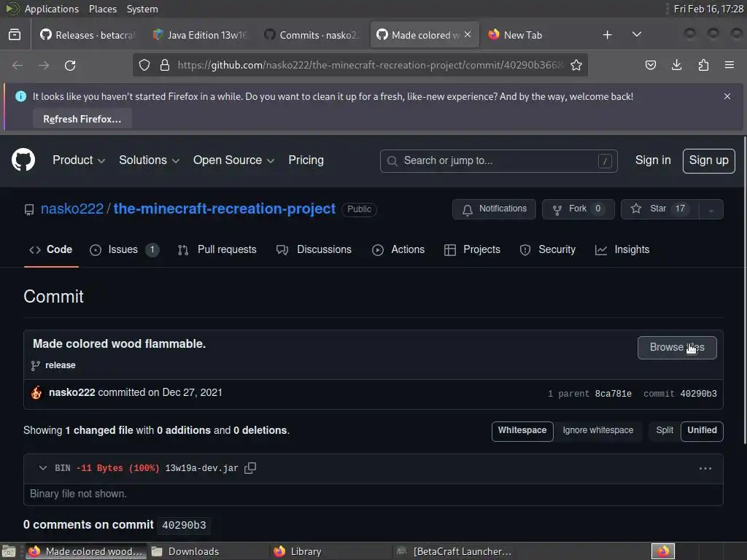This screenshot has width=747, height=560.
Task: Close the 'Made colored w' tab
Action: point(468,34)
